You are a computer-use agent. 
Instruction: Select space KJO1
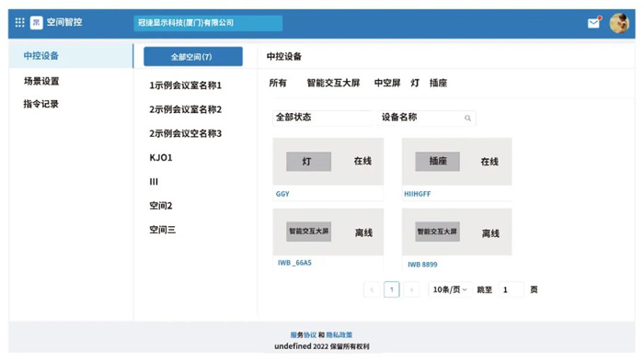[x=161, y=158]
